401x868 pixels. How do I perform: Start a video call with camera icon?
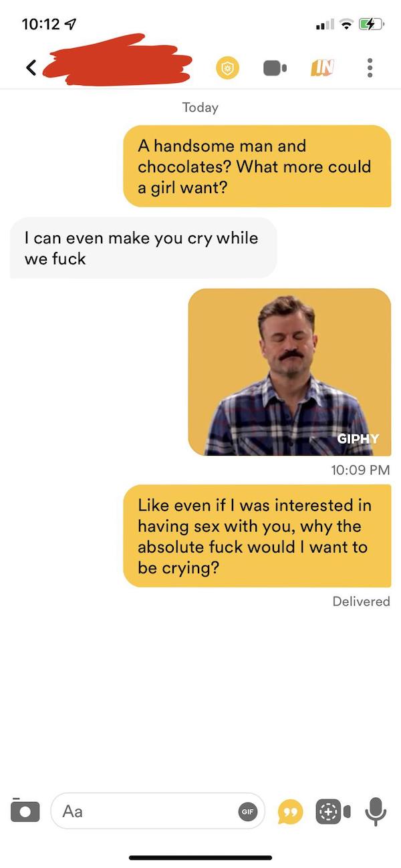[275, 67]
